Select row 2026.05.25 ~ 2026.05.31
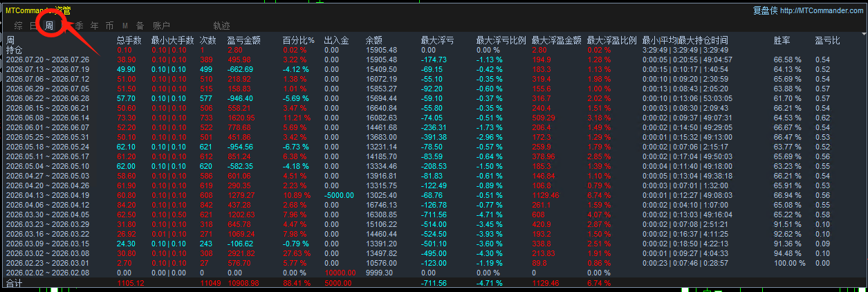This screenshot has height=292, width=868. pyautogui.click(x=48, y=138)
